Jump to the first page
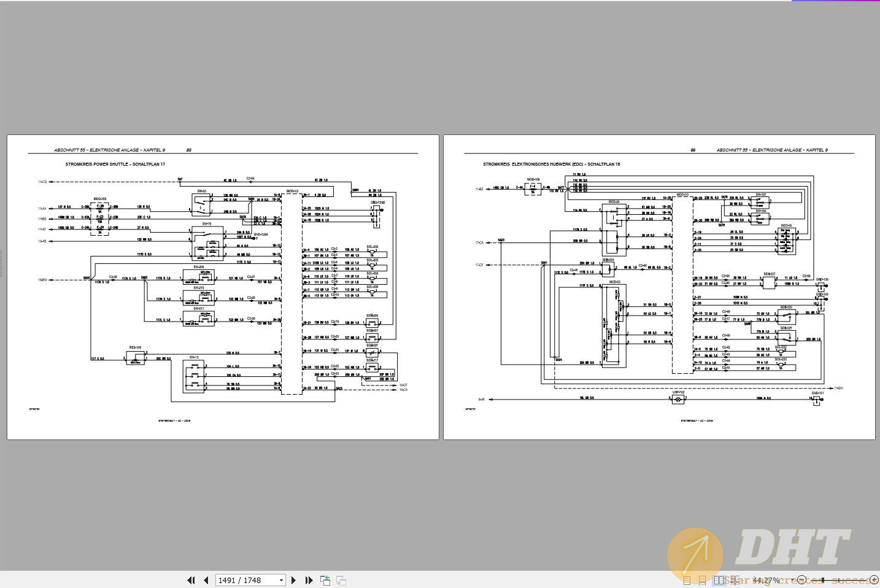The image size is (880, 588). (x=191, y=580)
